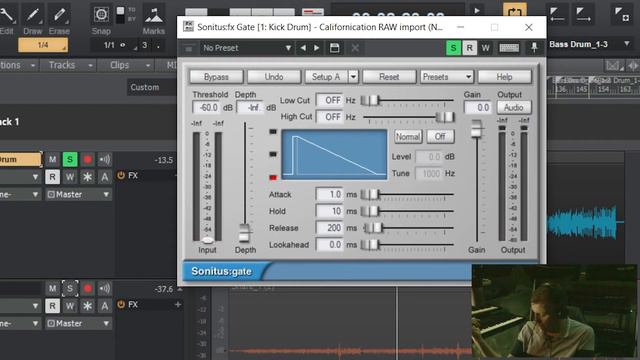Click the keyboard icon in plugin header
The image size is (640, 360).
(x=509, y=48)
